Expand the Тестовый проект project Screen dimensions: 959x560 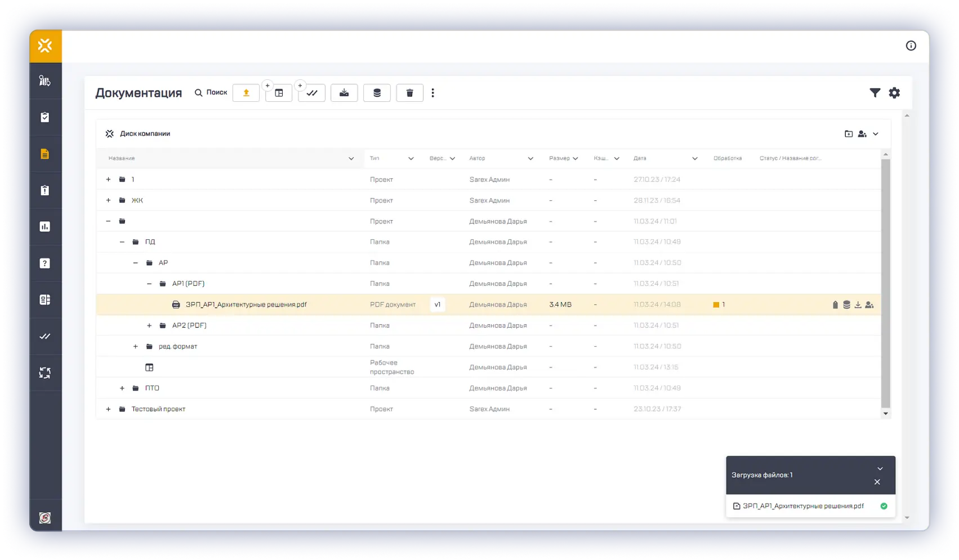click(x=109, y=409)
